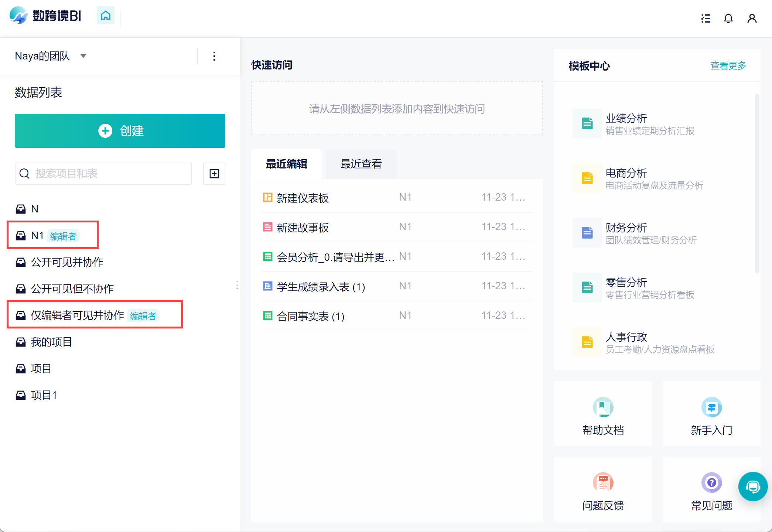Select the 最近编辑 tab
Screen dimensions: 772x532
click(x=287, y=164)
